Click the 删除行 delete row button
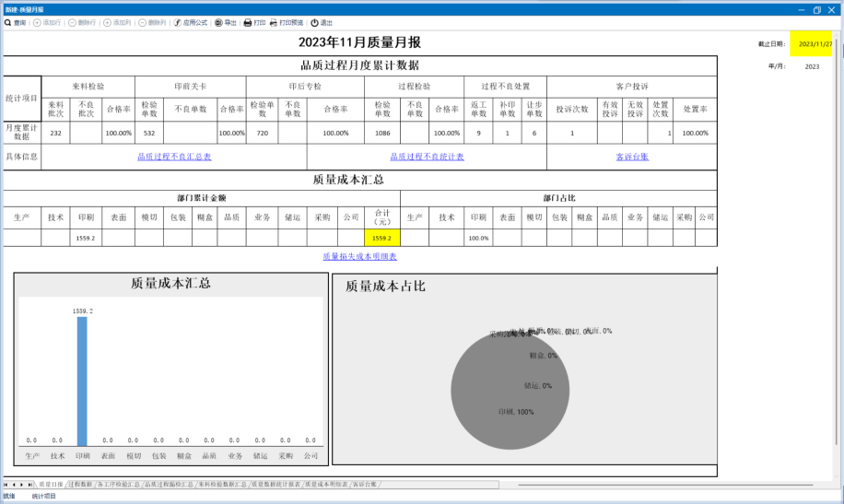The width and height of the screenshot is (844, 504). [x=82, y=22]
